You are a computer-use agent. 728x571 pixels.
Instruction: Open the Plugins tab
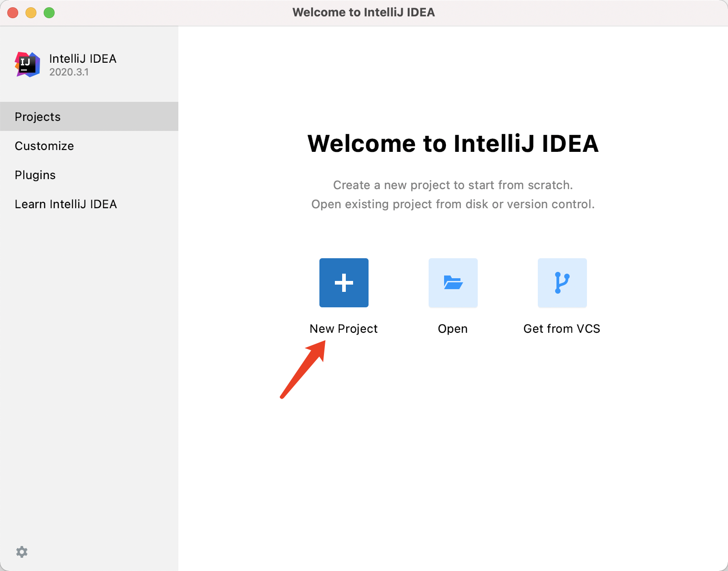89,175
